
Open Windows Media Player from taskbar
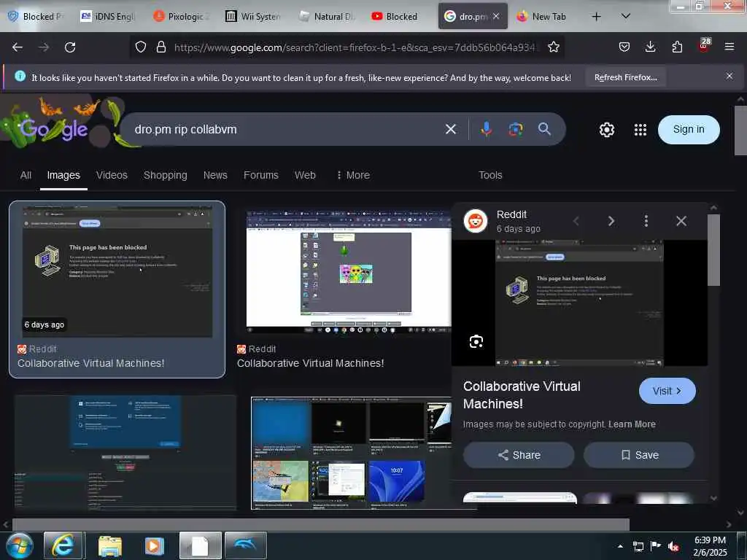[154, 545]
